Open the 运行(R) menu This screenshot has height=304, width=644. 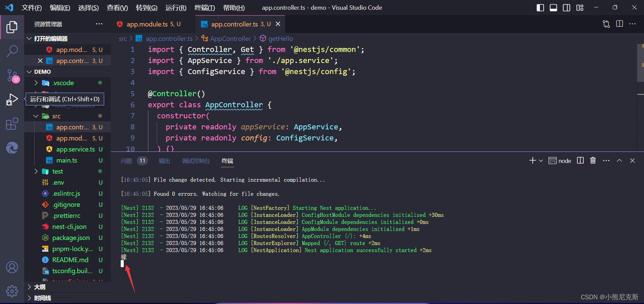coord(176,8)
